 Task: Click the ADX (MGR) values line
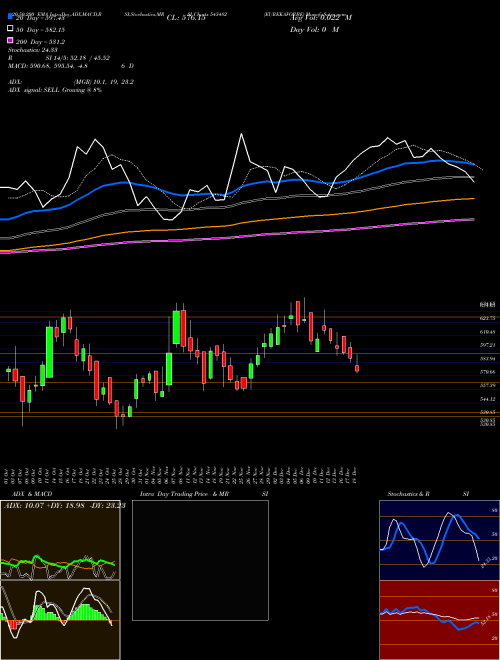coord(71,82)
